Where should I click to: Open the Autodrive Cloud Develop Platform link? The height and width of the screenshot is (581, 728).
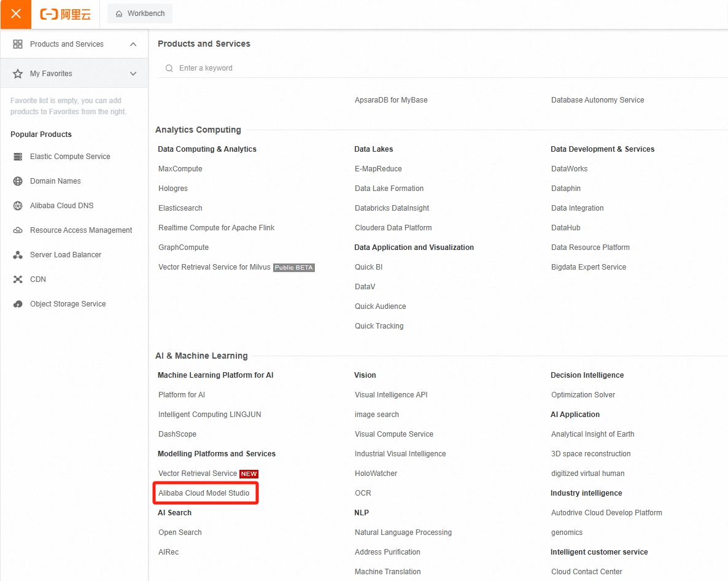[x=606, y=513]
